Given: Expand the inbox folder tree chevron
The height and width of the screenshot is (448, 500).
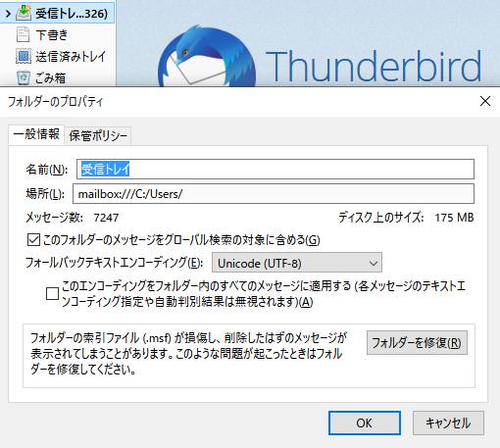Looking at the screenshot, I should pos(8,14).
